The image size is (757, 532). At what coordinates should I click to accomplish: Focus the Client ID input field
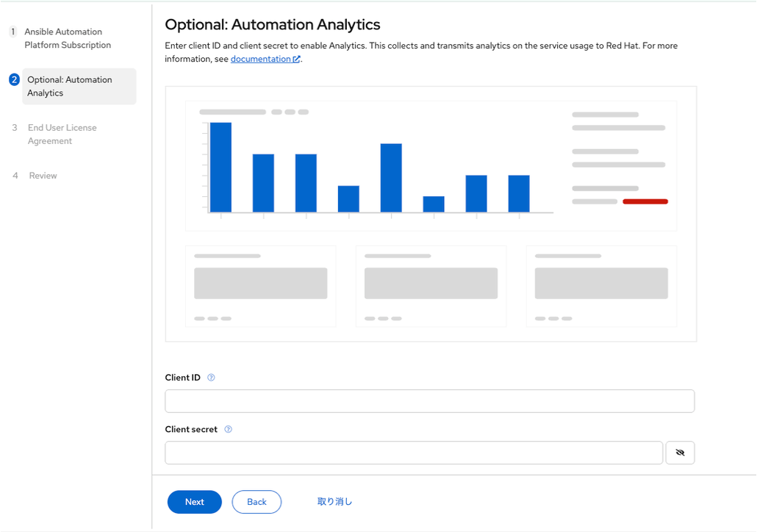(x=430, y=401)
